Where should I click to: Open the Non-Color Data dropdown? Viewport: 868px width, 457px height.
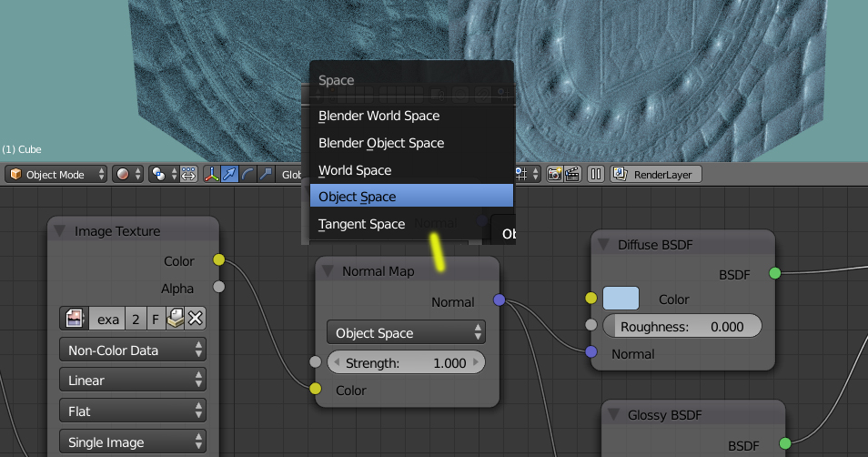[x=133, y=350]
